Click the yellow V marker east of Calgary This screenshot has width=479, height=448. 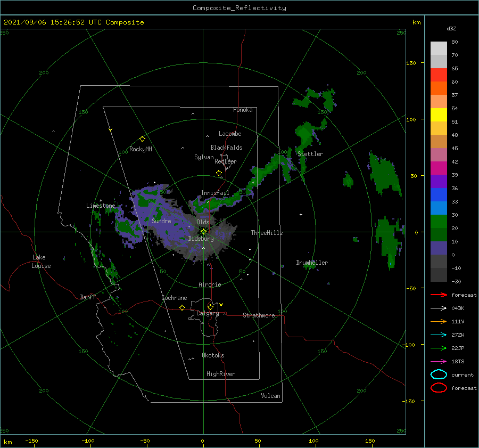pos(221,305)
